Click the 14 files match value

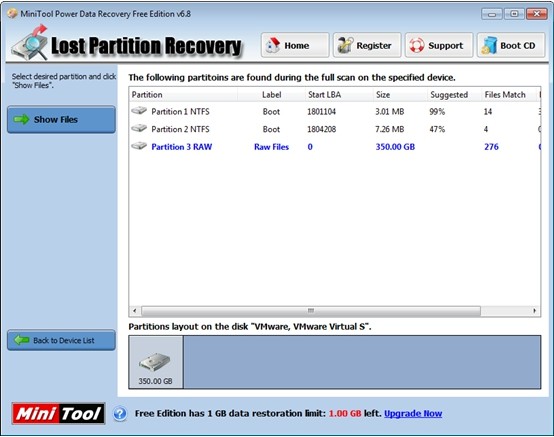click(488, 112)
